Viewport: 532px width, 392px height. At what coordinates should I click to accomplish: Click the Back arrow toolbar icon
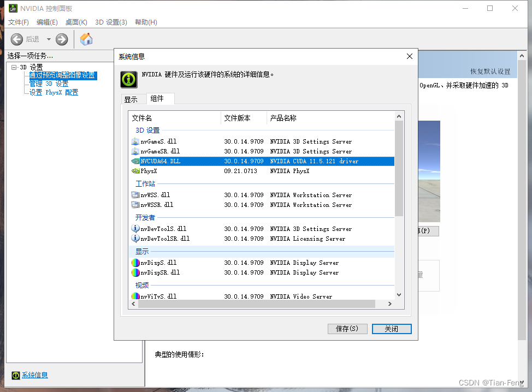tap(16, 39)
